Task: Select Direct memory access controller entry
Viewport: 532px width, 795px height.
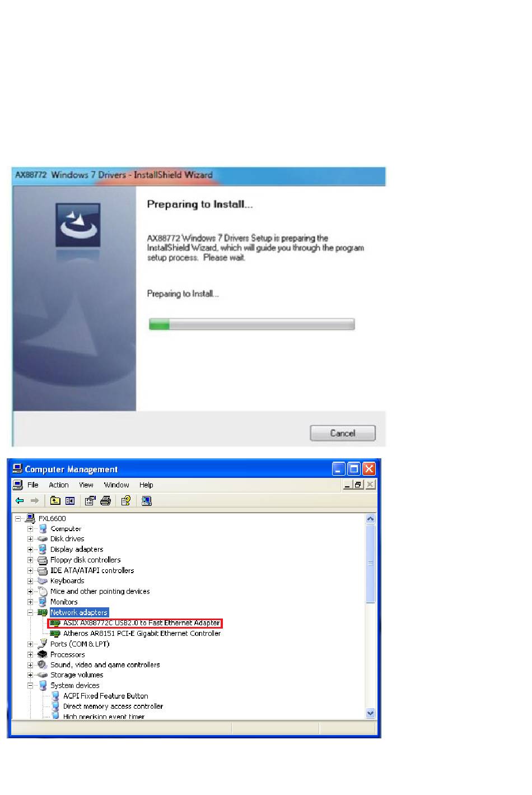Action: tap(113, 706)
